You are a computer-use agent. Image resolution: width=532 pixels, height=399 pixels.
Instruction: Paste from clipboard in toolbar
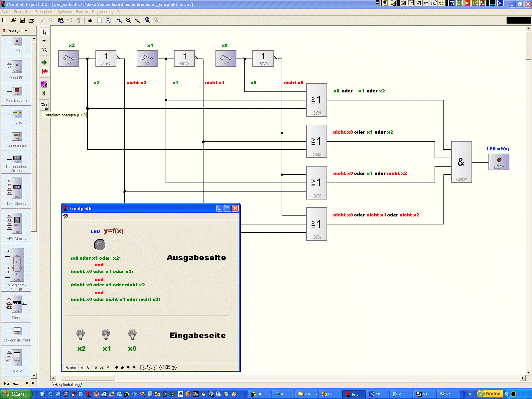coord(61,20)
